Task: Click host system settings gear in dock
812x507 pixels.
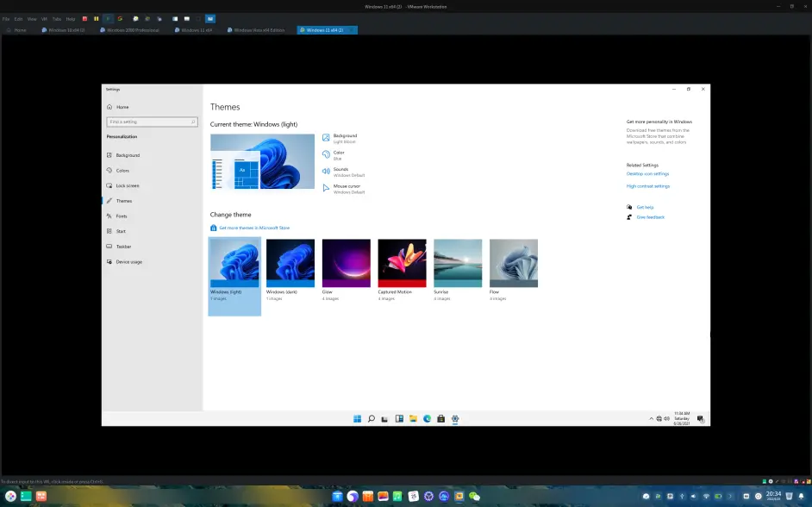Action: [428, 496]
